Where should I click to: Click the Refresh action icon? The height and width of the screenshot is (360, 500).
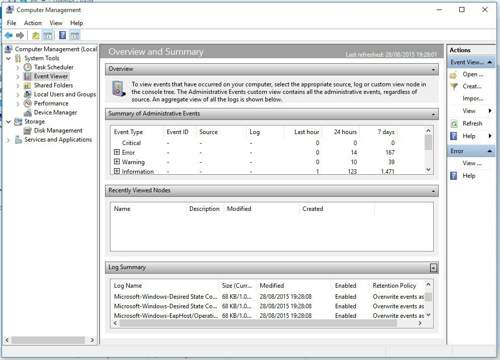454,124
